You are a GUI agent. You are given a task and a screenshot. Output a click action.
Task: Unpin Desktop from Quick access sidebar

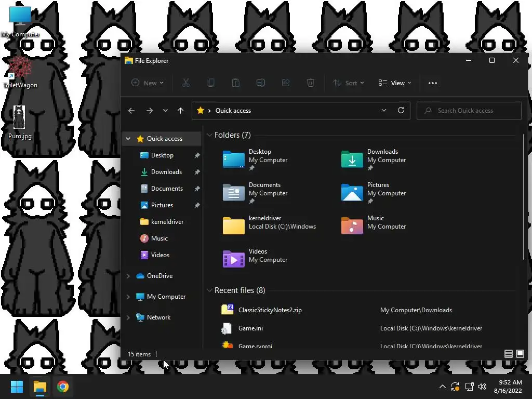pyautogui.click(x=197, y=155)
